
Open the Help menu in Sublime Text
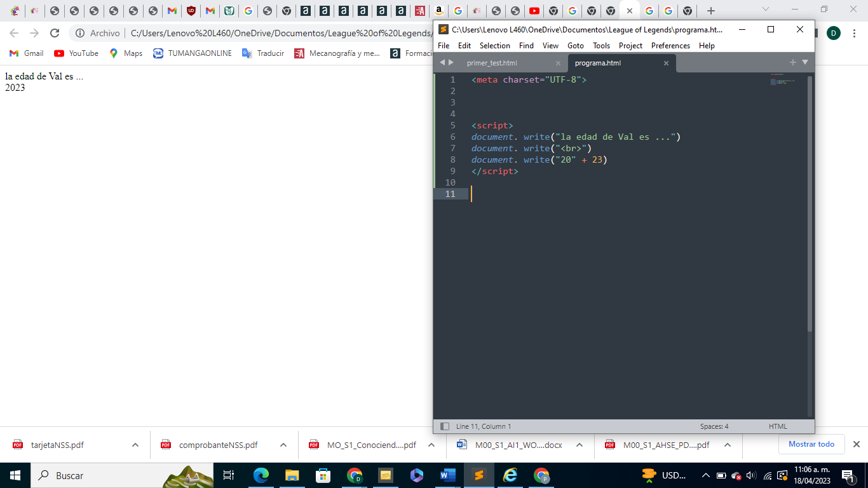[707, 46]
